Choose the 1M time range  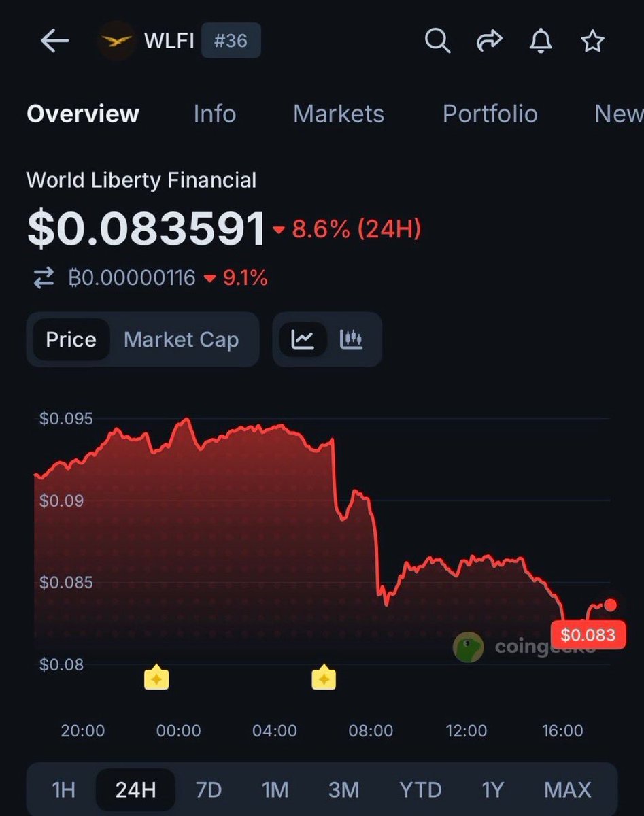click(275, 789)
